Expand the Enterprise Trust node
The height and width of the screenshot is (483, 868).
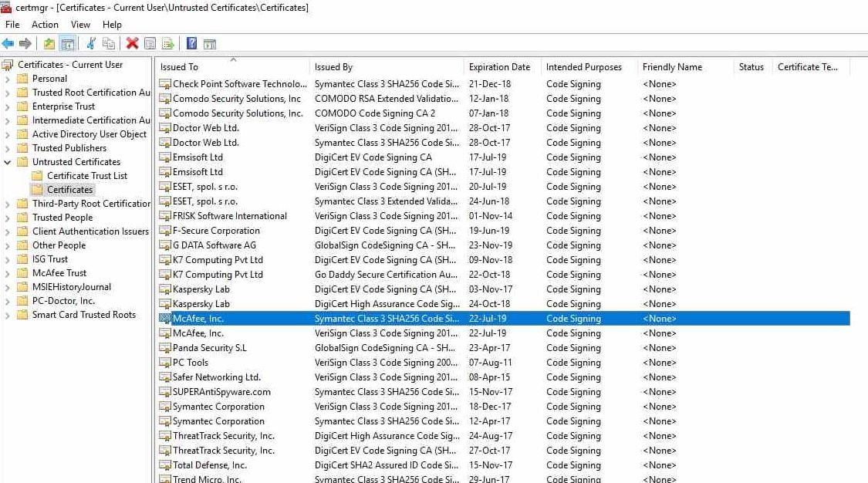[x=7, y=106]
